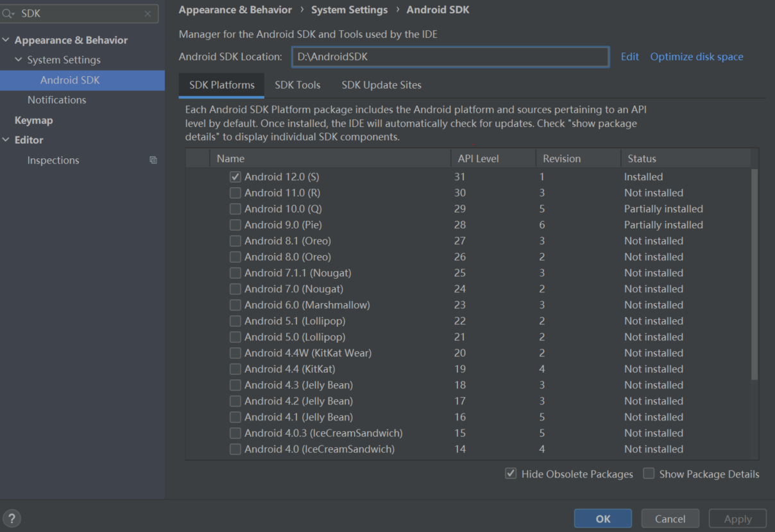
Task: Click 'Partially installed' status of Android 9.0
Action: click(x=663, y=225)
